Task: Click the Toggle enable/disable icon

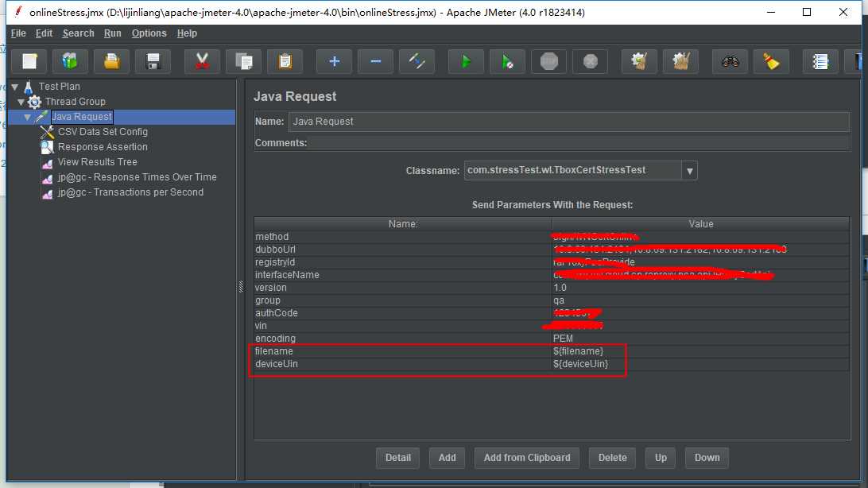Action: (x=417, y=61)
